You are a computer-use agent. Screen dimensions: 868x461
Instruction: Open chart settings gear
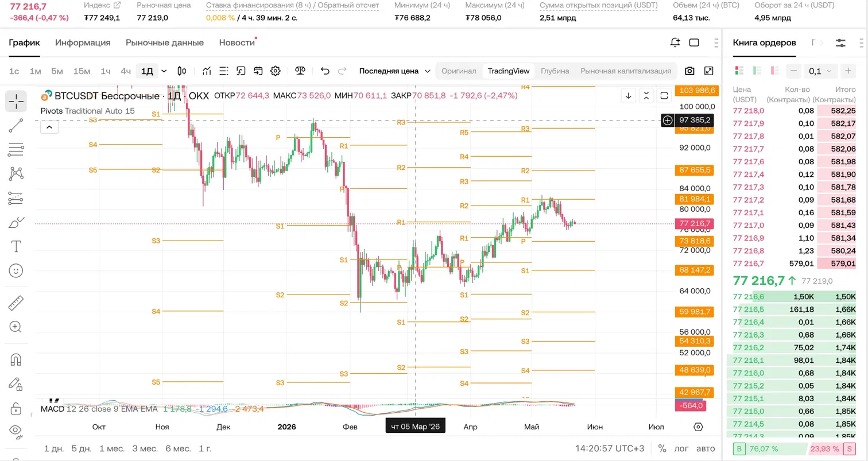(x=276, y=71)
